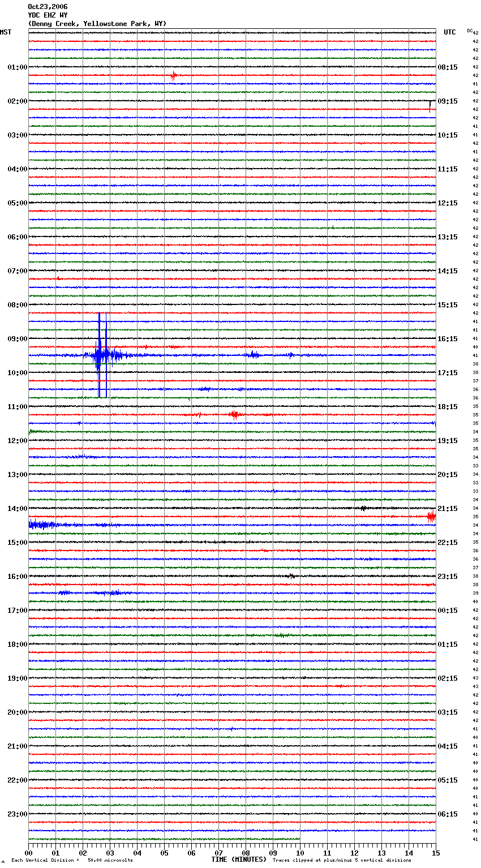Select the 20:00 MST hour label
The width and height of the screenshot is (481, 868).
tap(18, 712)
